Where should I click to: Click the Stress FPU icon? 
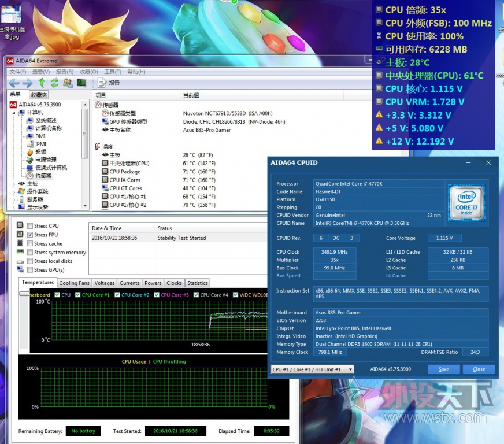pos(20,234)
